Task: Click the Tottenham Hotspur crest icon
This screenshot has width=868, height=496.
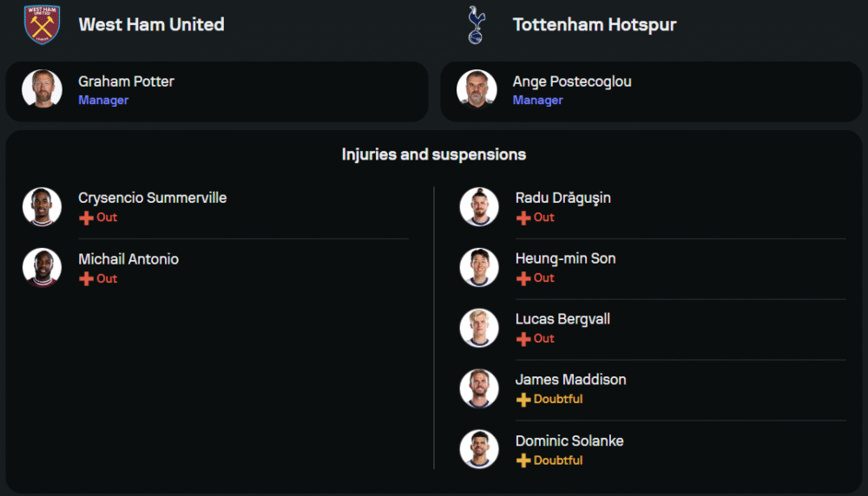Action: (475, 24)
